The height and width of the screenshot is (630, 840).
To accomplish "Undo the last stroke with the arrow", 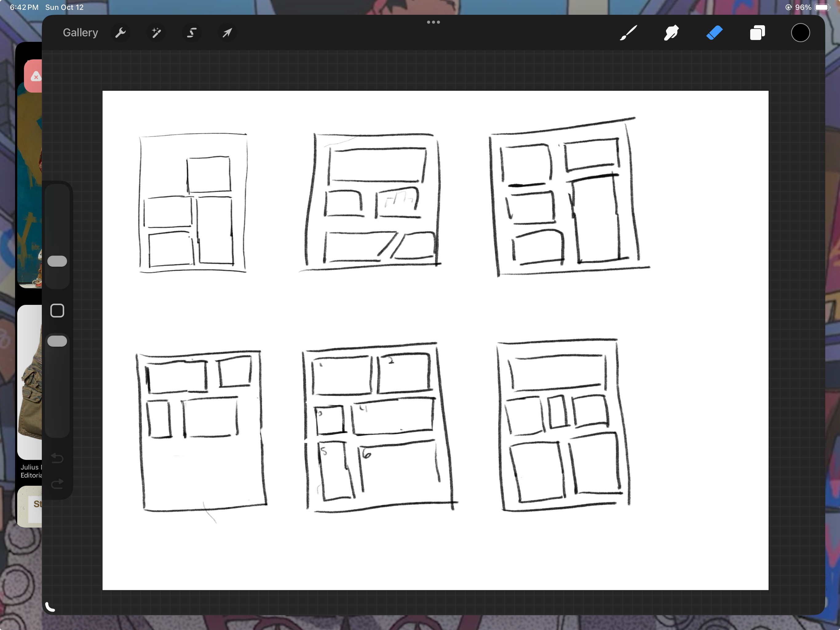I will click(57, 458).
